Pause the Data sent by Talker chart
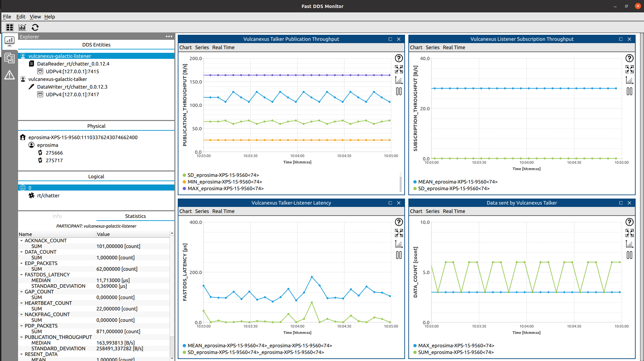644x361 pixels. point(629,255)
